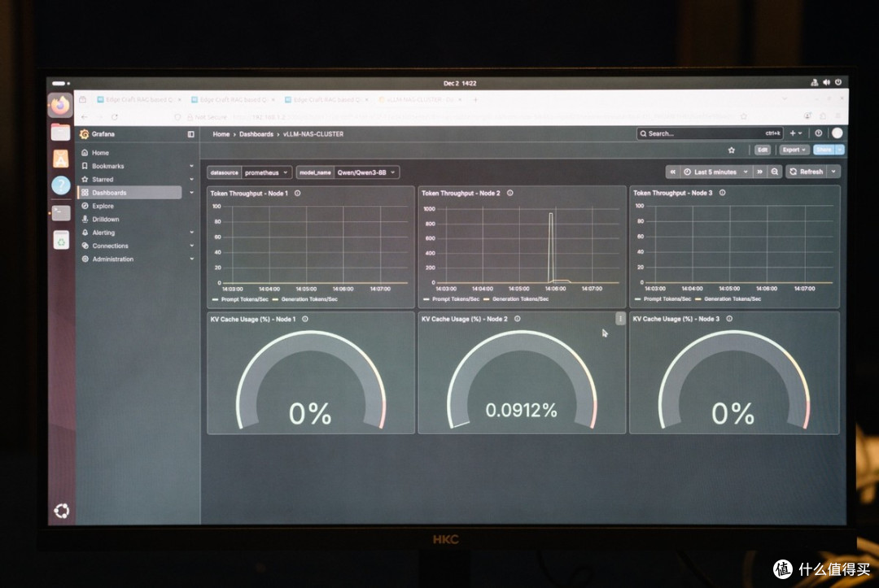879x588 pixels.
Task: Click the Home breadcrumb link
Action: pos(221,134)
